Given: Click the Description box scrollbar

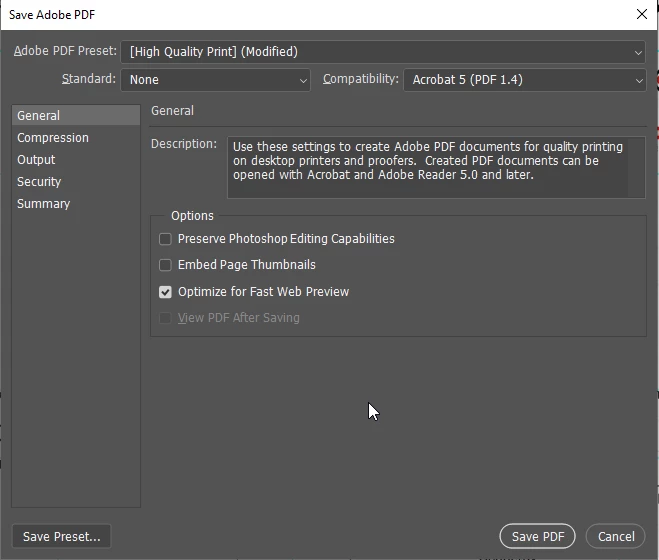Looking at the screenshot, I should (636, 167).
